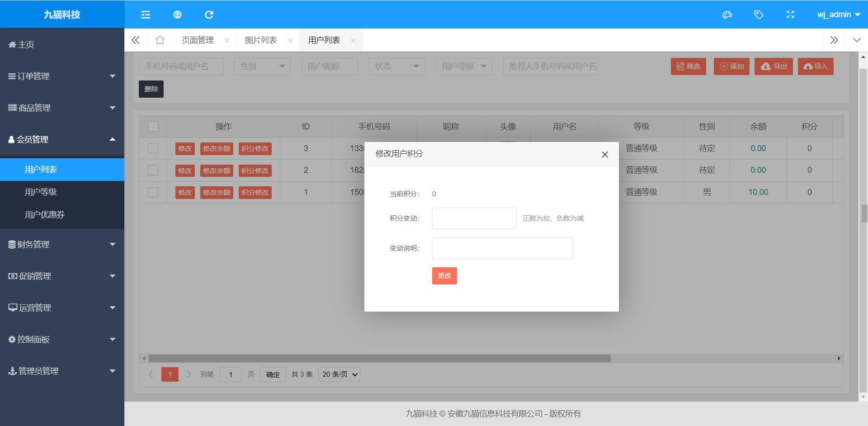Collapse the sidebar with the menu fold icon
This screenshot has width=868, height=426.
pos(146,15)
